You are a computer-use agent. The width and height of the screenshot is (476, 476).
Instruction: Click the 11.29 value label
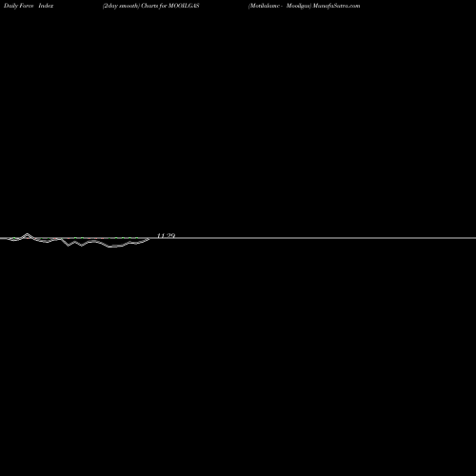(x=166, y=235)
